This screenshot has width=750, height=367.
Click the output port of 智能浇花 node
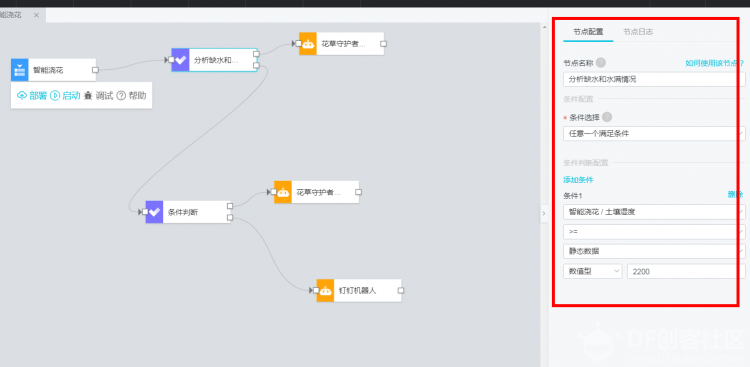95,70
